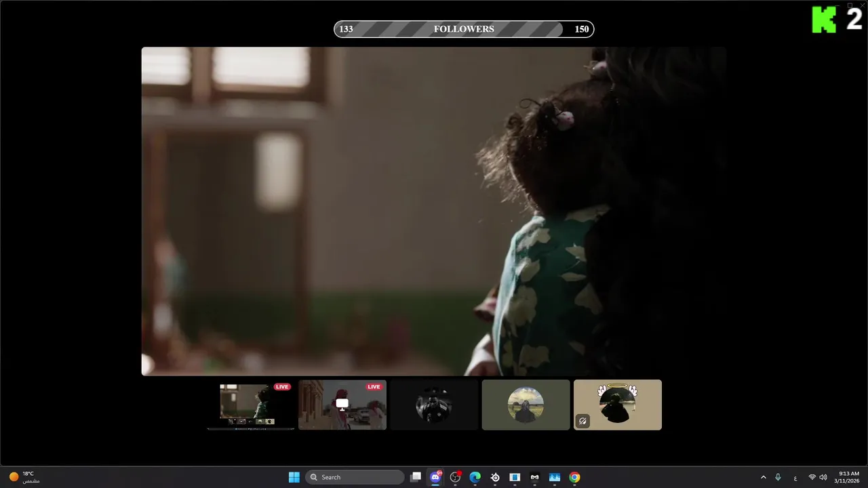Select the dark-avatar participant tile
Image resolution: width=868 pixels, height=488 pixels.
coord(434,405)
